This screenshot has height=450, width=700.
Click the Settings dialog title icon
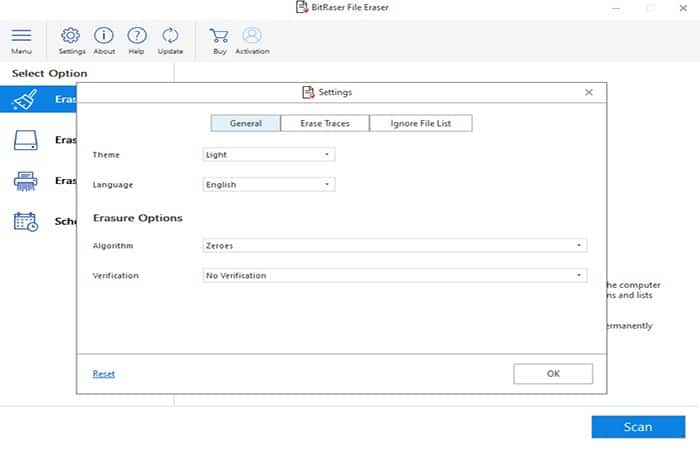click(308, 92)
